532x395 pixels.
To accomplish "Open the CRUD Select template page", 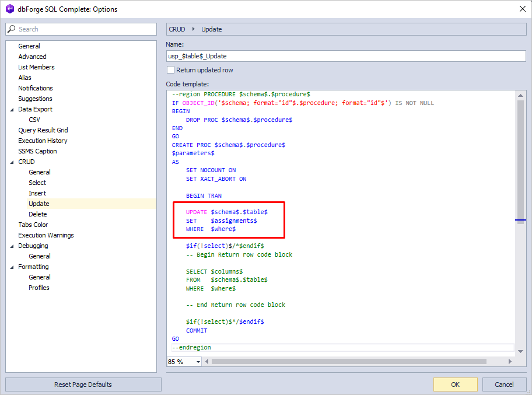I will [x=37, y=183].
